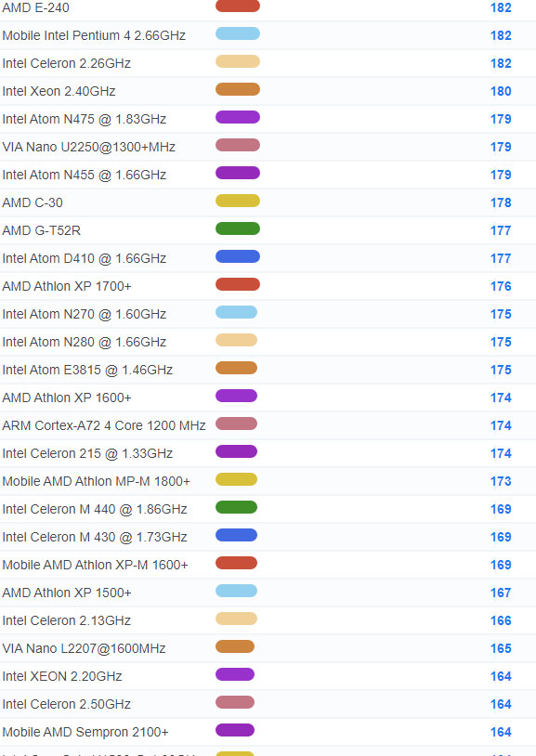The image size is (536, 756).
Task: Click score 182 for AMD E-240
Action: point(501,7)
